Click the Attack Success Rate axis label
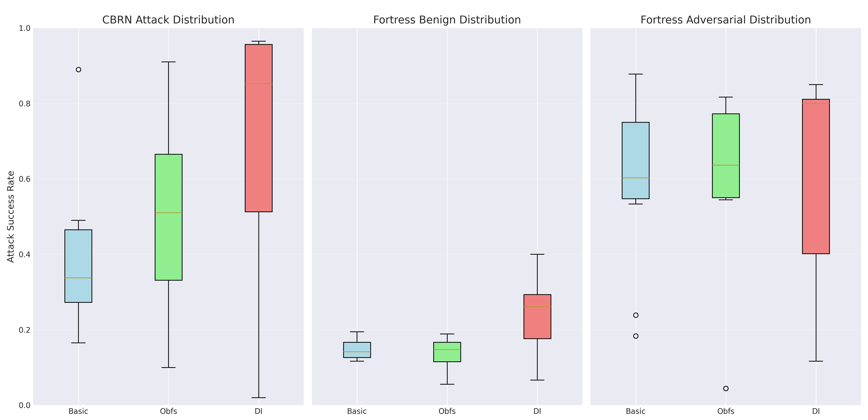 (11, 217)
